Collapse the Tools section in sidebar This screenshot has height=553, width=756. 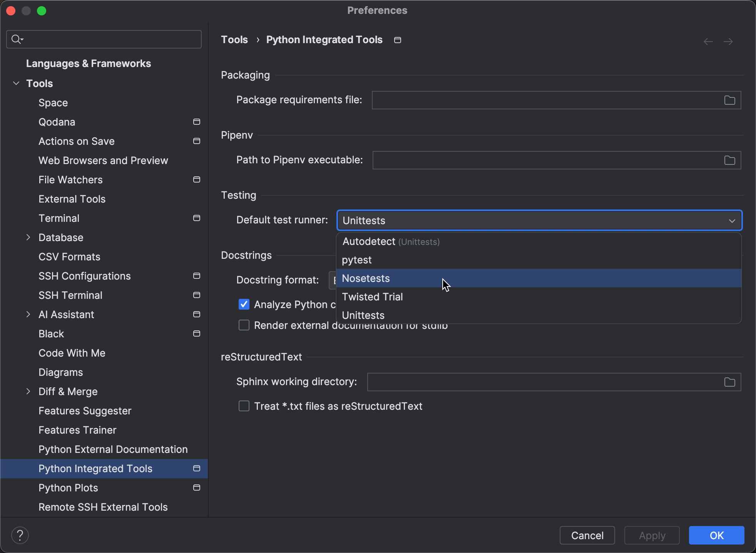[15, 83]
